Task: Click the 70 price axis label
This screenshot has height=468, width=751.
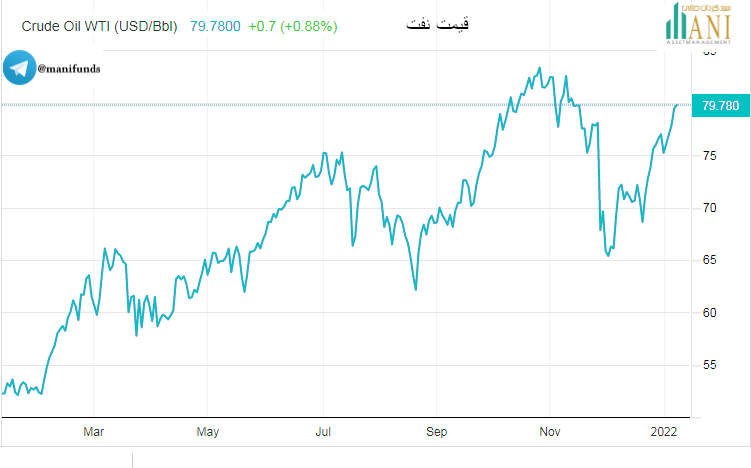Action: point(710,208)
